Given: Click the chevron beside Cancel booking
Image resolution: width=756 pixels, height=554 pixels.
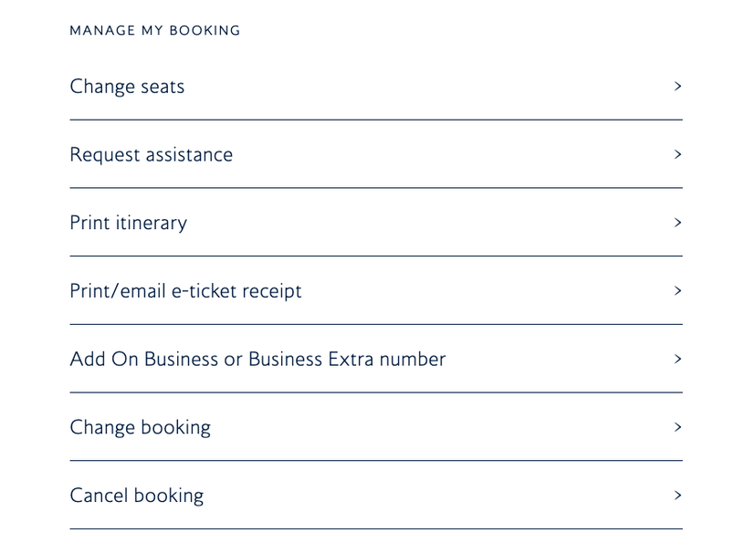Looking at the screenshot, I should coord(678,496).
